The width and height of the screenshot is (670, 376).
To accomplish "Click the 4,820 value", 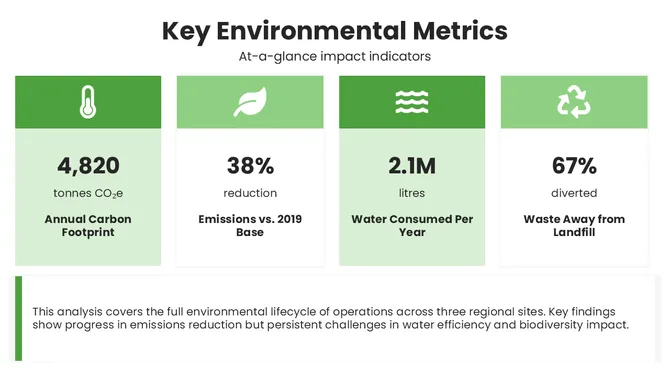I will point(88,166).
